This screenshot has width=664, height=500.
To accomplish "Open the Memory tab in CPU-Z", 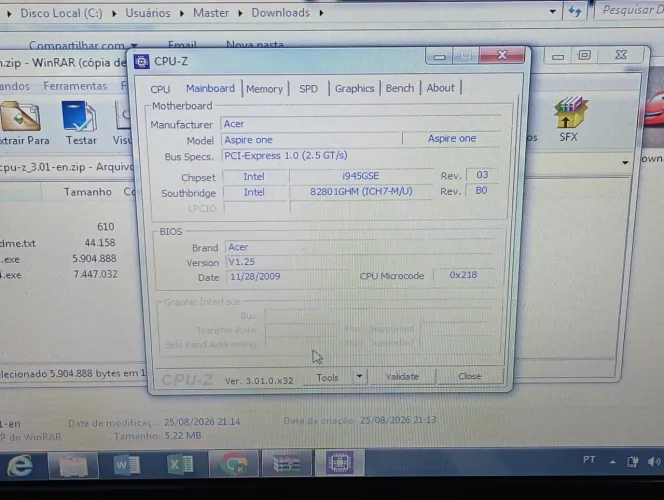I will pos(265,89).
